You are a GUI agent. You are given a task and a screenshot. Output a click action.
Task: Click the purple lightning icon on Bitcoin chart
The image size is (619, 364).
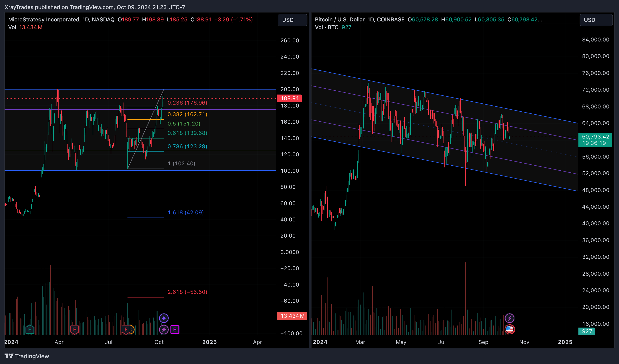pos(509,318)
